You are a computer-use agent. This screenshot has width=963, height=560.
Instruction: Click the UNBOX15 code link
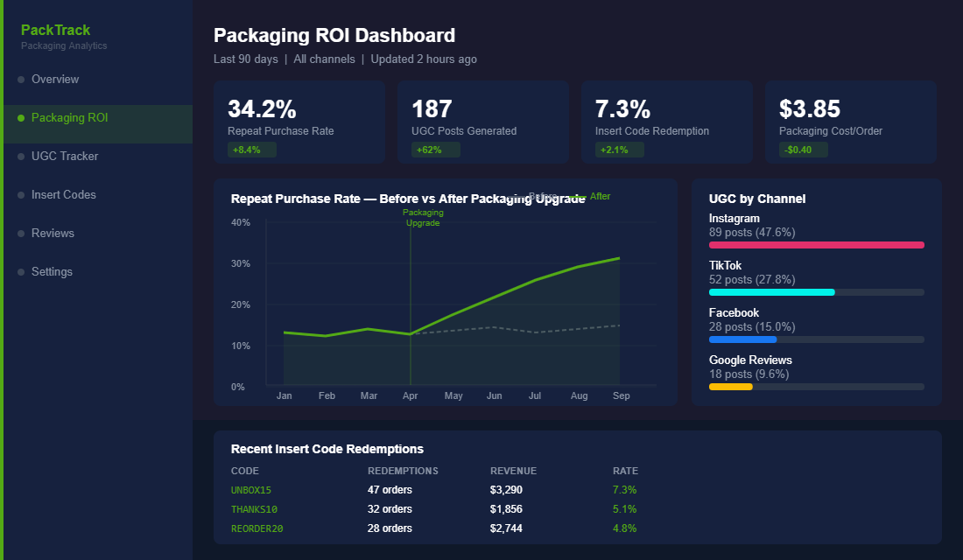coord(251,489)
